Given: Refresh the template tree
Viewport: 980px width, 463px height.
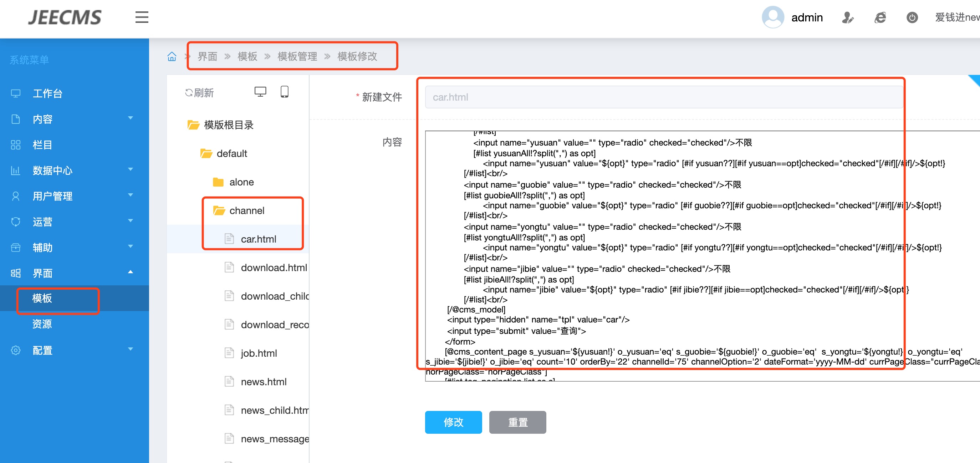Looking at the screenshot, I should point(199,93).
